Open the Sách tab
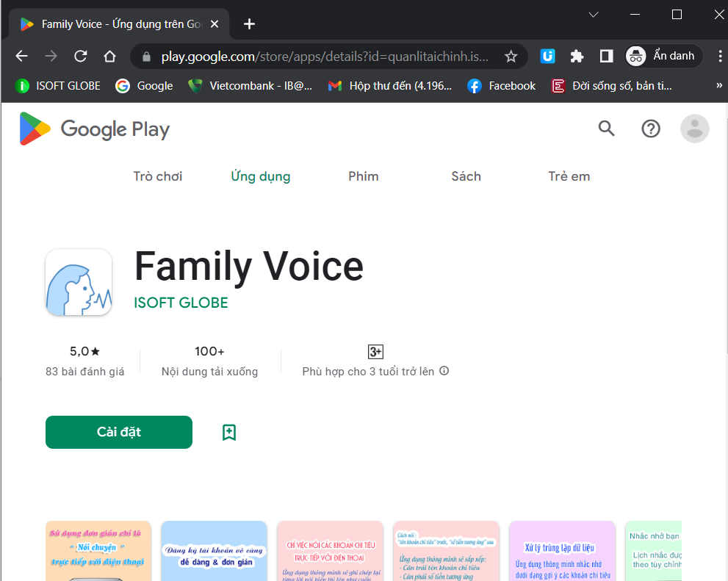728x581 pixels. click(x=466, y=176)
